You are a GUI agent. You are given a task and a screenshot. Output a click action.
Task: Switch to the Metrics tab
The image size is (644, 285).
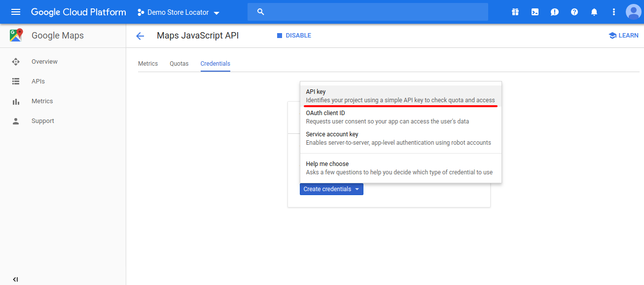coord(148,64)
